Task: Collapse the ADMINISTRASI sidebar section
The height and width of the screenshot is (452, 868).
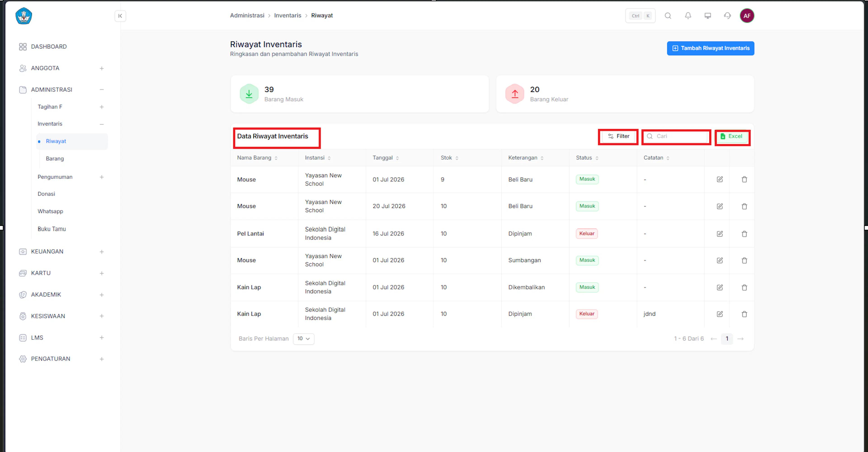Action: pyautogui.click(x=101, y=90)
